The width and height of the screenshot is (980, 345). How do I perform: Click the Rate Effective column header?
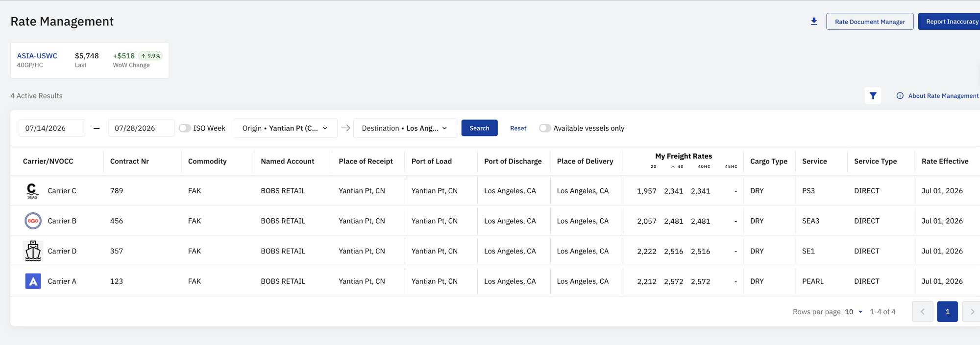(x=945, y=161)
